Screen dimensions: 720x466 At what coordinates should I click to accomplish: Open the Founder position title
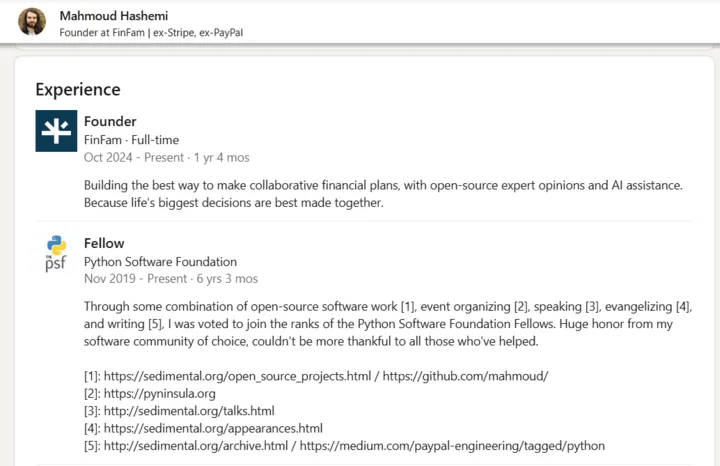pos(110,121)
